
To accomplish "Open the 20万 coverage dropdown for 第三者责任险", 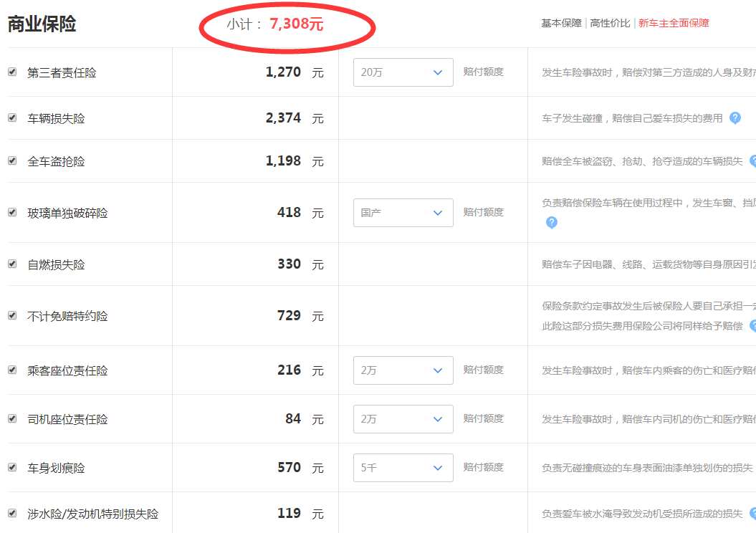I will pyautogui.click(x=403, y=72).
